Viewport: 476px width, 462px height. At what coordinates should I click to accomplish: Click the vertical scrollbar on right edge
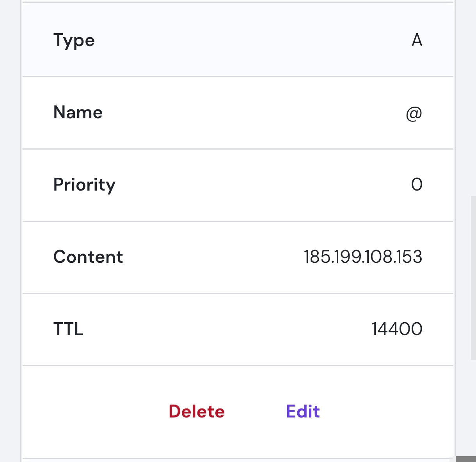[x=473, y=277]
